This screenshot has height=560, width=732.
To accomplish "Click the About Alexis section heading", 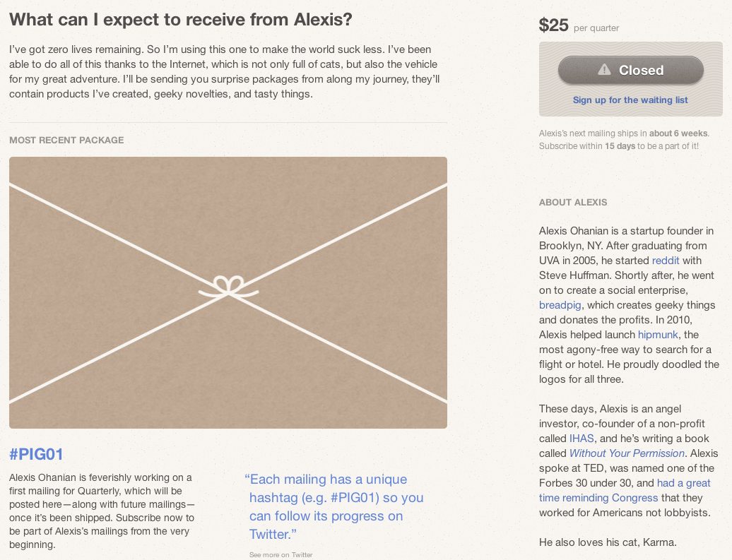I will click(573, 203).
